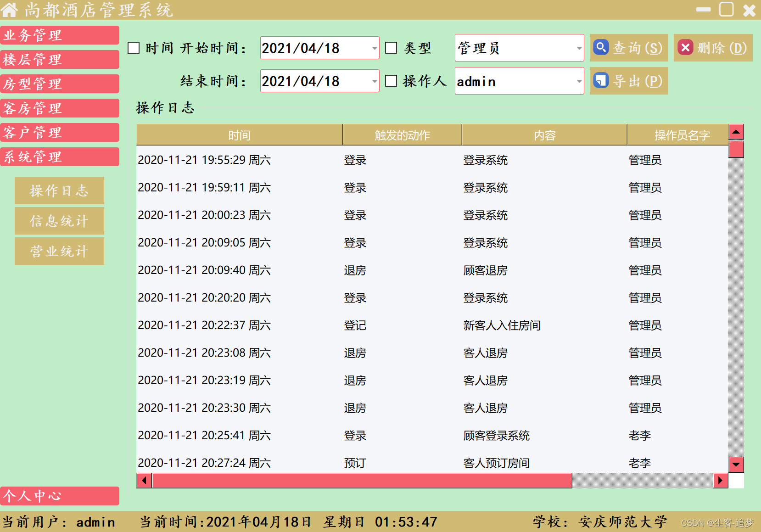Image resolution: width=761 pixels, height=532 pixels.
Task: Enable the 操作人 filter checkbox
Action: pos(391,81)
